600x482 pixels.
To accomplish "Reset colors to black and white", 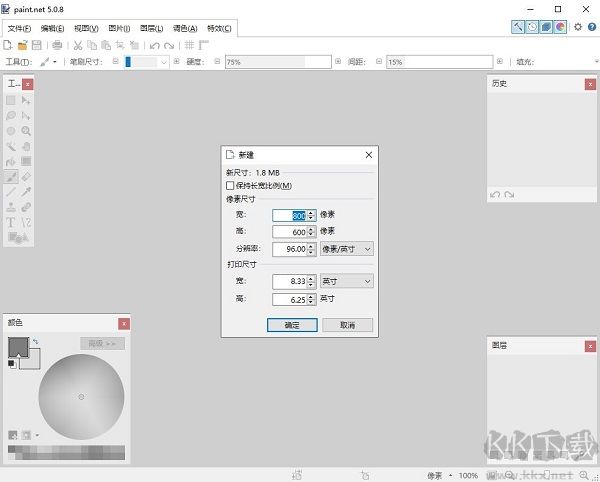I will (12, 364).
